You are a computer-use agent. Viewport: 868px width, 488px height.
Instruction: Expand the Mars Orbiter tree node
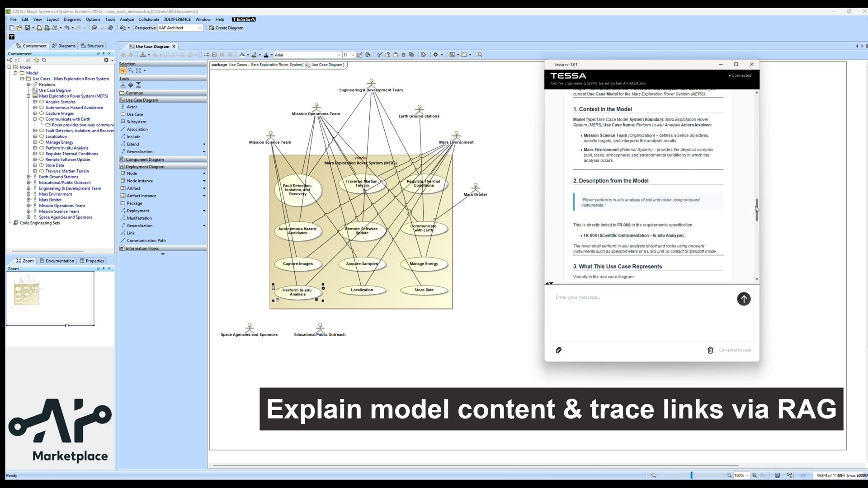(28, 200)
